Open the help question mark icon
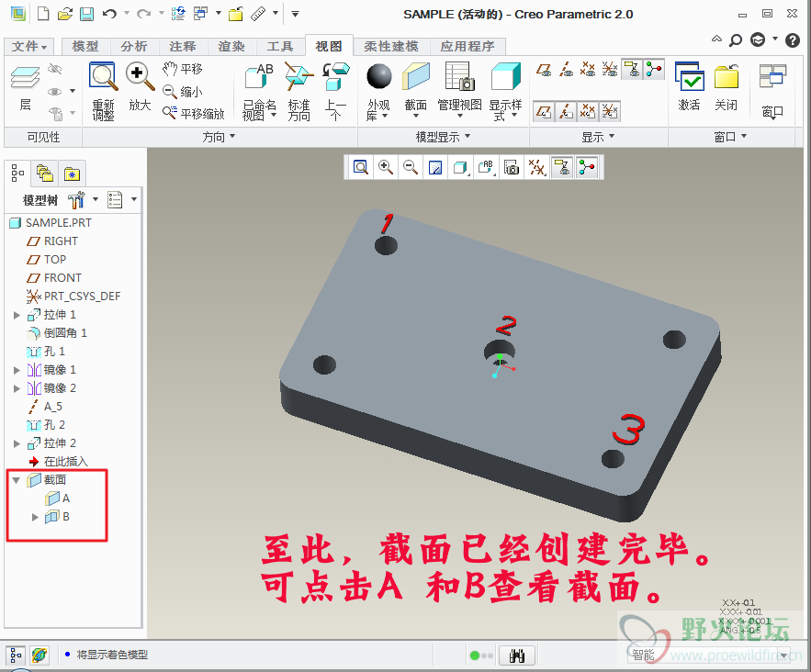Viewport: 811px width, 672px height. [x=793, y=39]
